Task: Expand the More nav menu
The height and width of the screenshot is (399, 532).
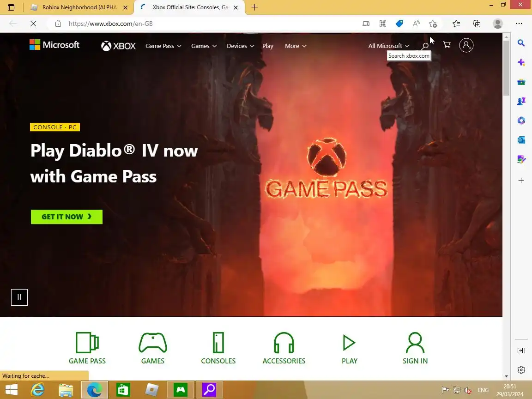Action: 296,46
